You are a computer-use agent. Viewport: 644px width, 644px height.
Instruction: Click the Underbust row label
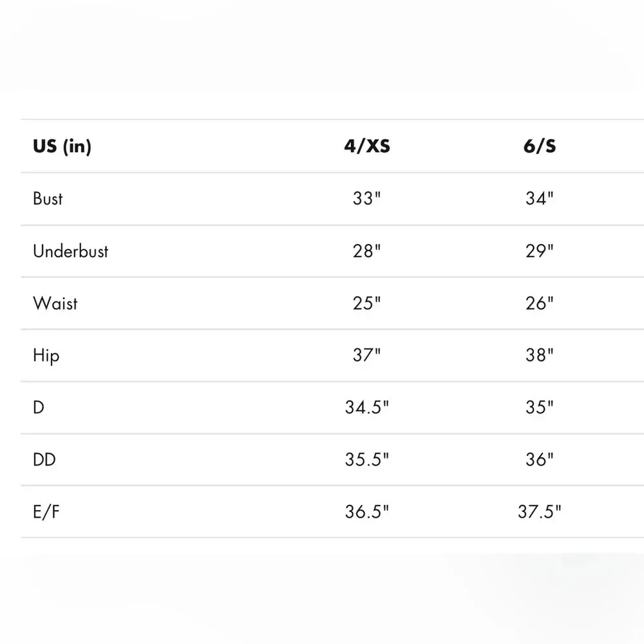[70, 251]
